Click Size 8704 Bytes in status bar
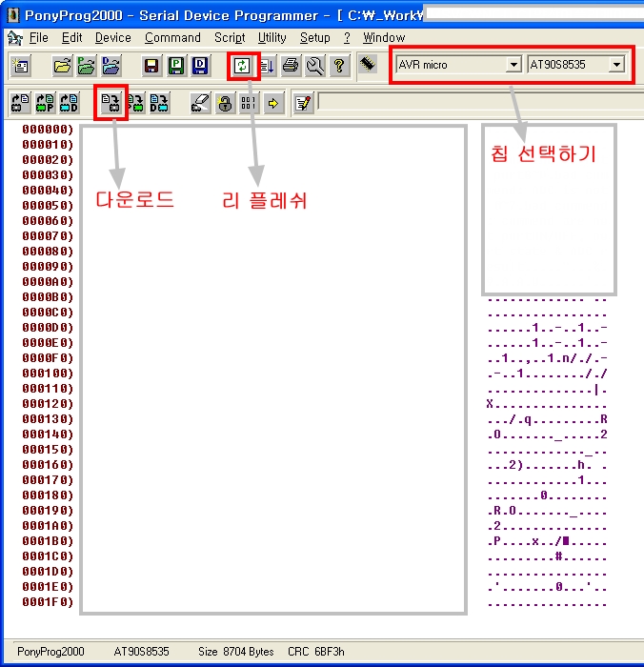 (236, 651)
